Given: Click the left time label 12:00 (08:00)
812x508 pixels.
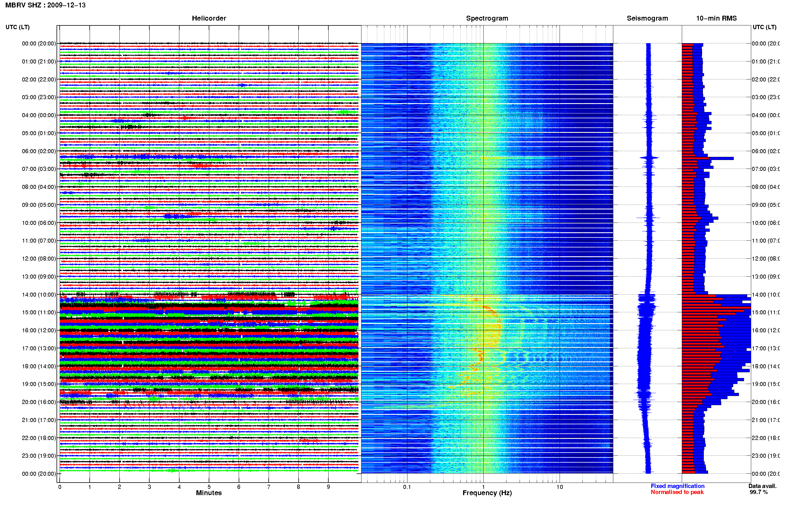Looking at the screenshot, I should tap(39, 258).
